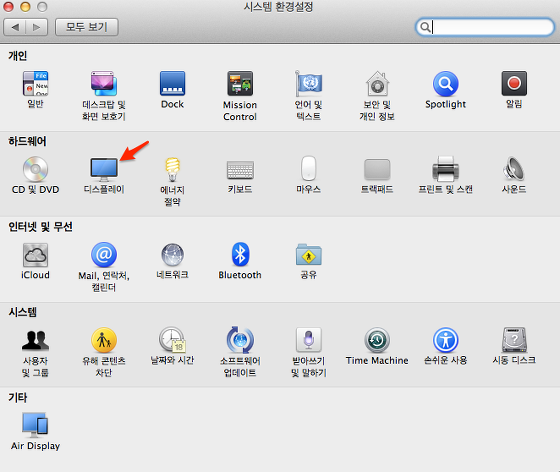The width and height of the screenshot is (560, 472).
Task: Open iCloud preferences icon
Action: coord(35,255)
